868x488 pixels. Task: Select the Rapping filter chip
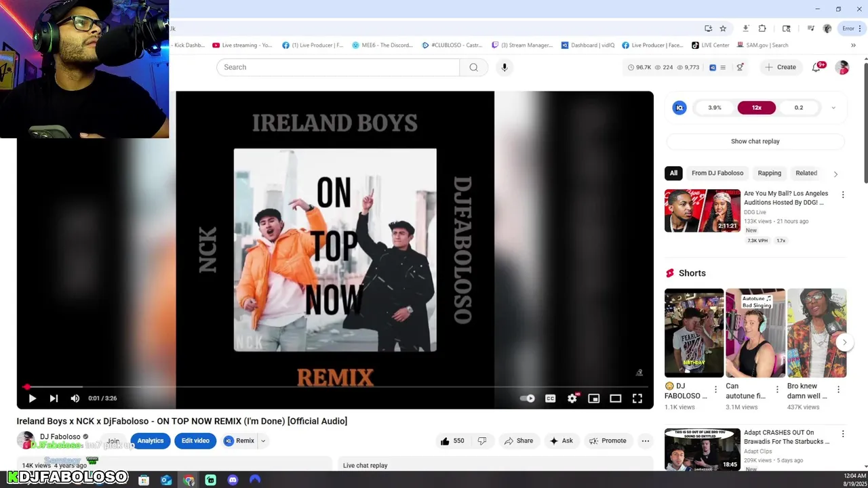coord(770,173)
